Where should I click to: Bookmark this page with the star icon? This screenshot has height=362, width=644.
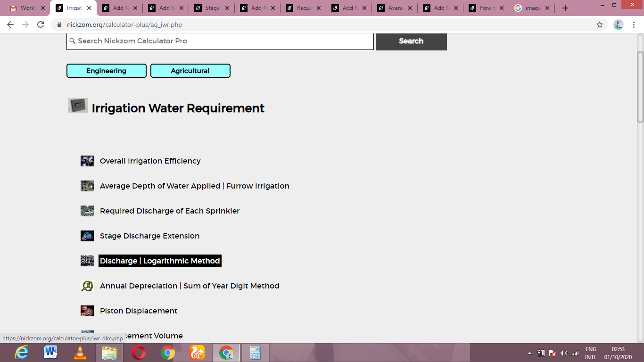coord(600,25)
